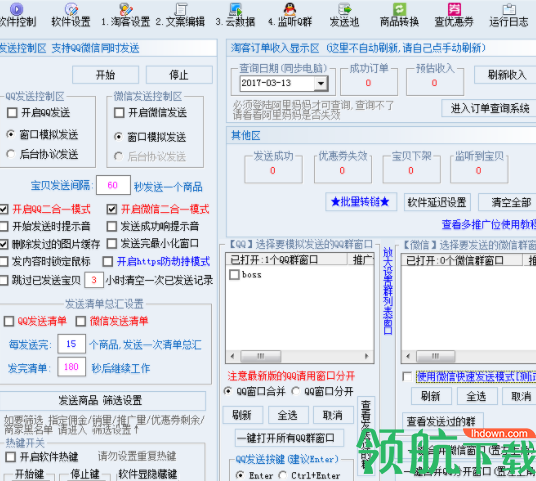Enable 开始发送时提示音 checkbox

pos(4,226)
